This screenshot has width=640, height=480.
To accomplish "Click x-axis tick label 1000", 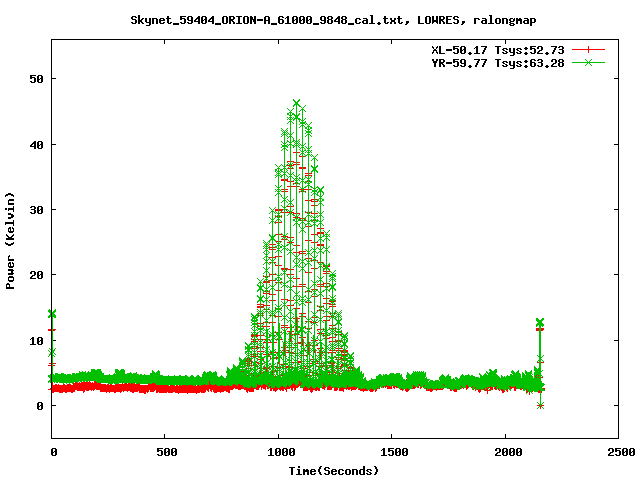I will coord(281,452).
